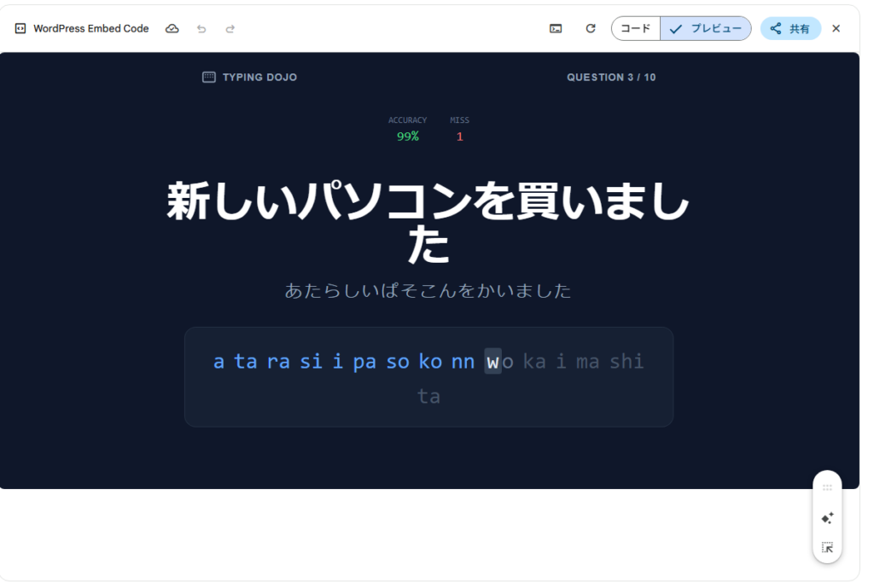Select the プレビュー tab
The image size is (874, 588).
pyautogui.click(x=706, y=29)
